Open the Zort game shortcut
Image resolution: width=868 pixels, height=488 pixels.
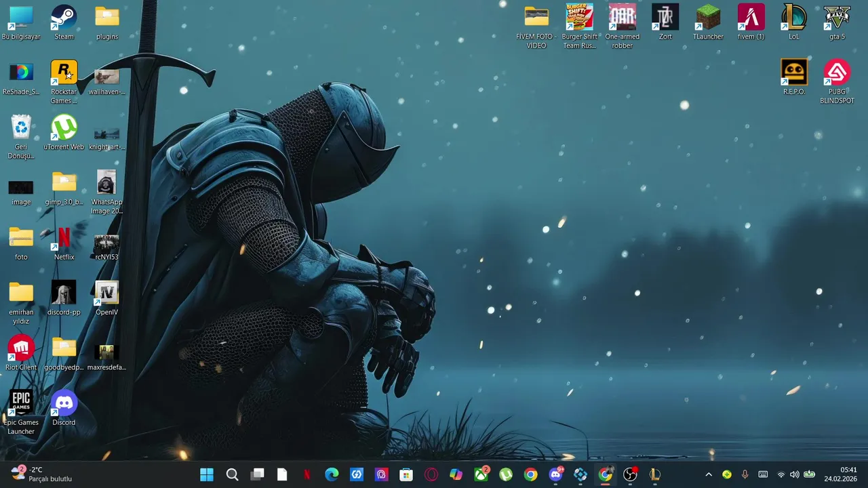pyautogui.click(x=665, y=22)
